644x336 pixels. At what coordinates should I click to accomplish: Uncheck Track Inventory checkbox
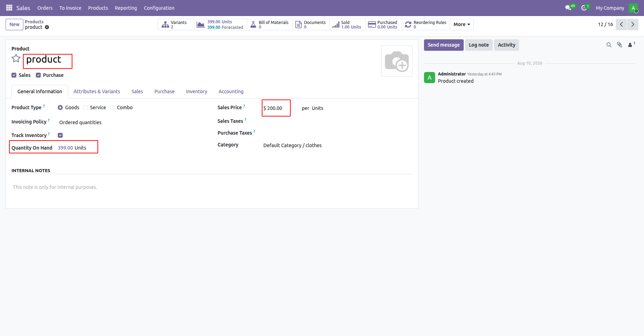[60, 135]
